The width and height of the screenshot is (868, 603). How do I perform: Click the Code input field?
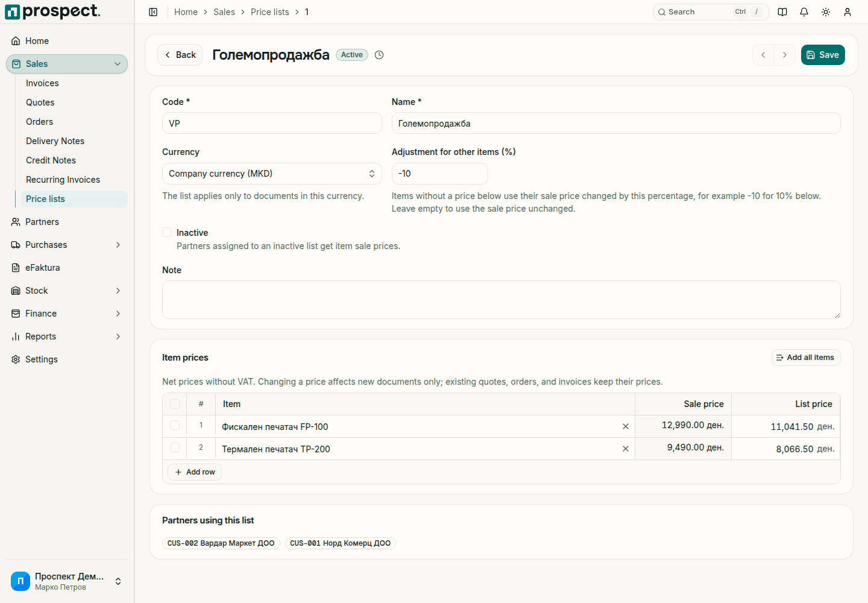pyautogui.click(x=272, y=123)
